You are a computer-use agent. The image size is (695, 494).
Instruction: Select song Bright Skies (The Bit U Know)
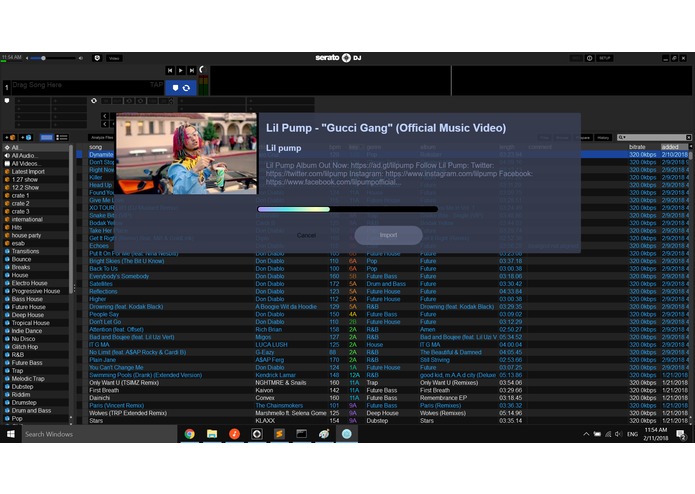(x=126, y=261)
